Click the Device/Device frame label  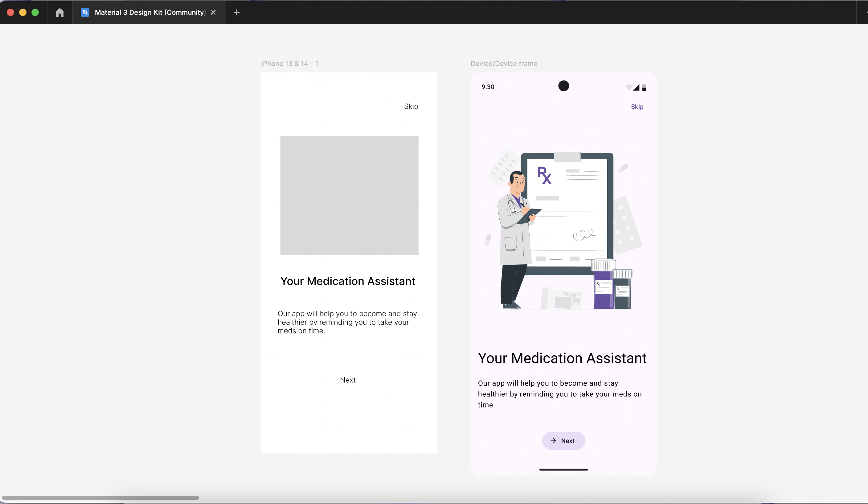click(x=504, y=64)
